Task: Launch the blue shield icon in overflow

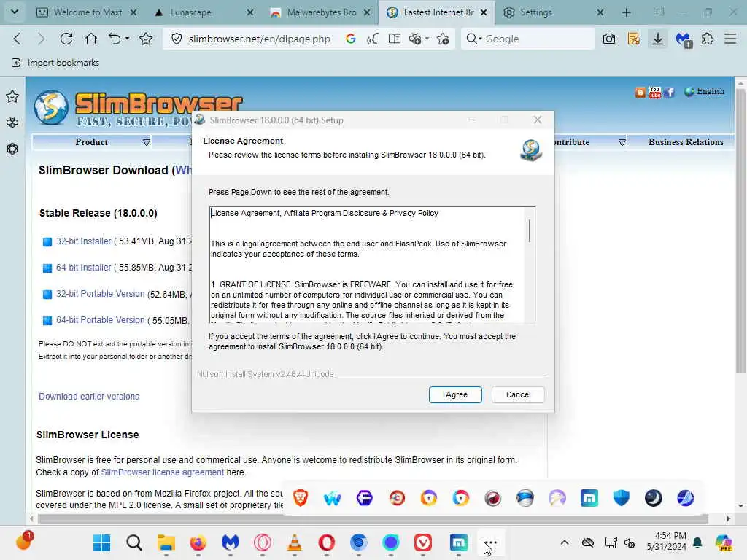Action: [x=622, y=498]
